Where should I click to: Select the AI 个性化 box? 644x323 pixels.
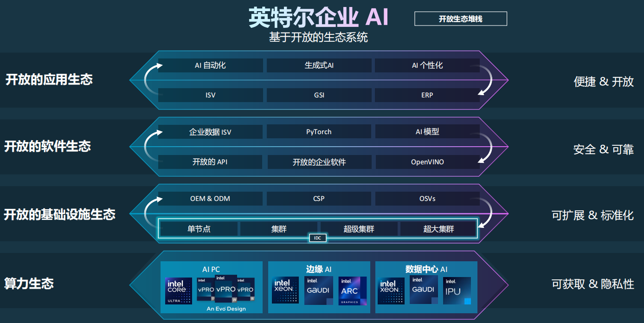[x=427, y=65]
